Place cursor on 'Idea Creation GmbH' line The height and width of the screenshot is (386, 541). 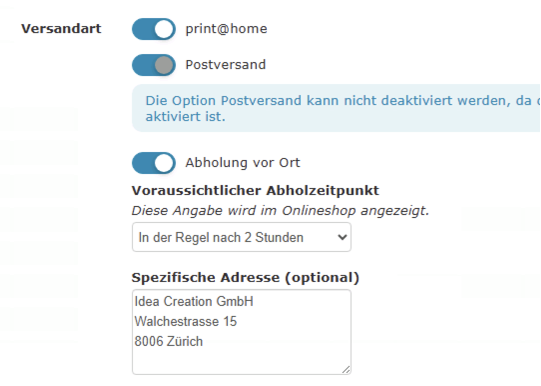pos(194,301)
